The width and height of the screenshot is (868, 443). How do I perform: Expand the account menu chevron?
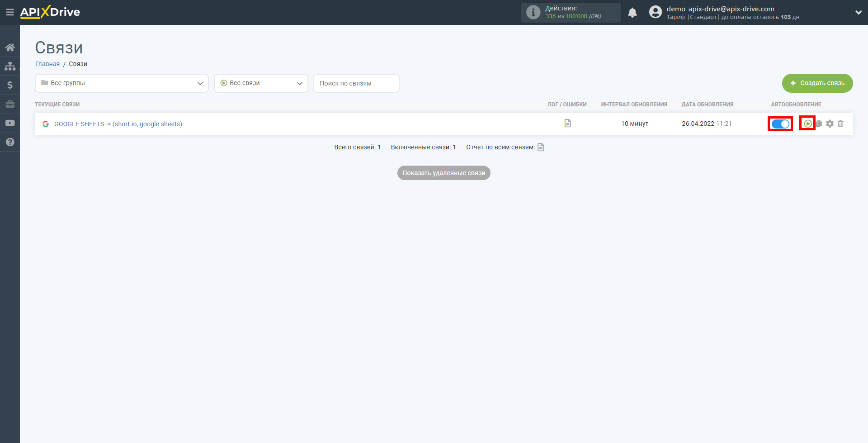coord(859,13)
